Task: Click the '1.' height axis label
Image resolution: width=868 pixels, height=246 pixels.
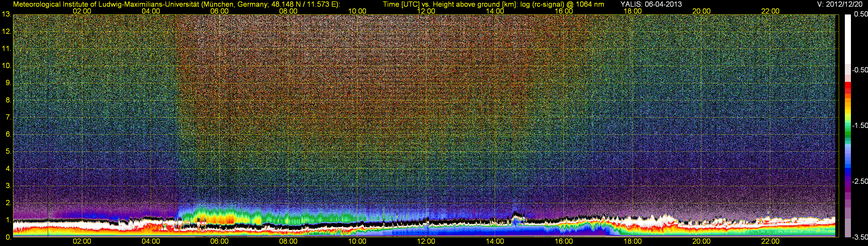Action: [8, 220]
